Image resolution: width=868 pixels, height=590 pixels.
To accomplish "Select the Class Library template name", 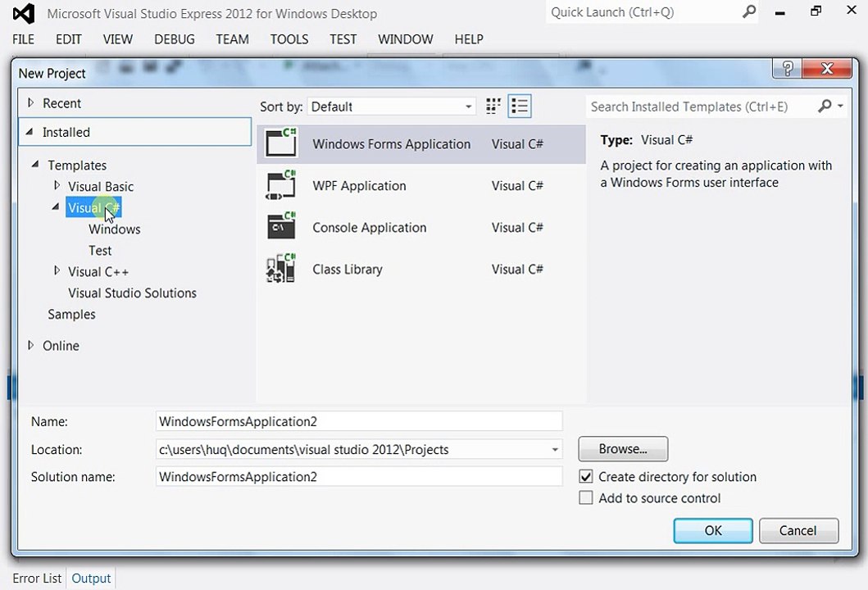I will 347,269.
